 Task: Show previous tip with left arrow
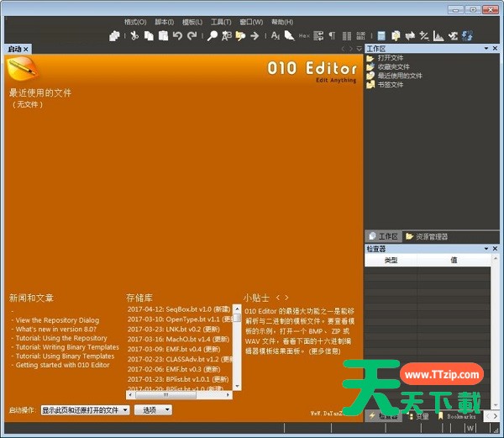pyautogui.click(x=278, y=298)
